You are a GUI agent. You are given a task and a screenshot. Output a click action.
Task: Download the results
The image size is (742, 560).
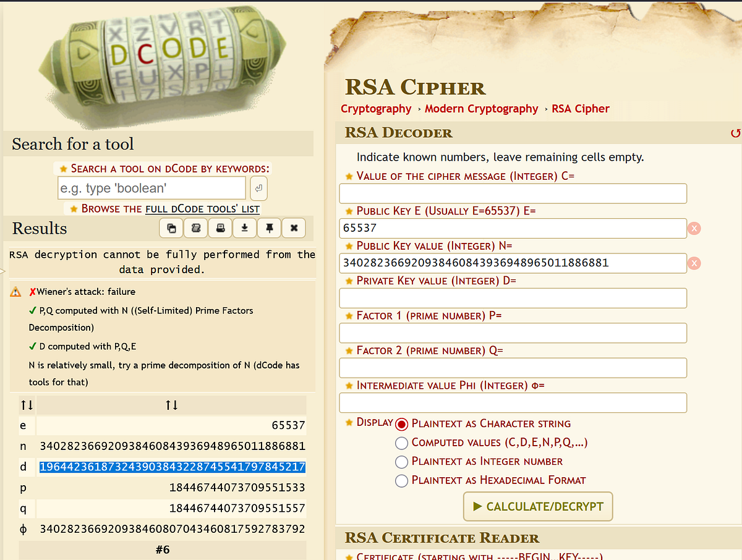[244, 229]
